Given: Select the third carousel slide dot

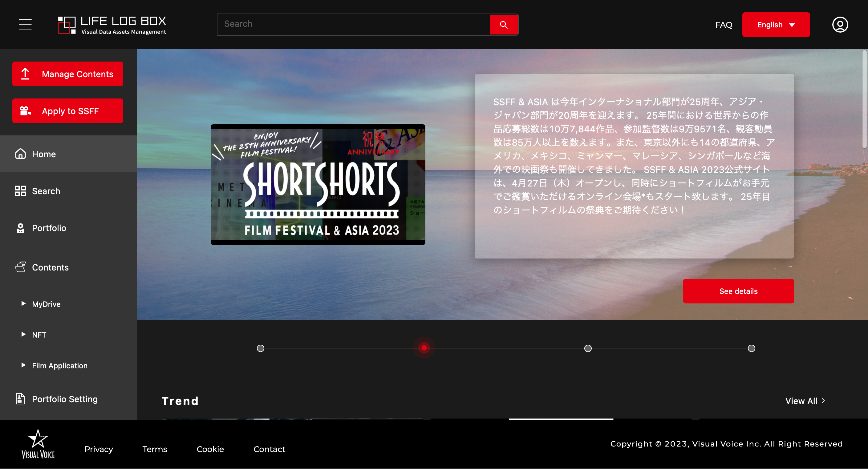Looking at the screenshot, I should pyautogui.click(x=588, y=348).
